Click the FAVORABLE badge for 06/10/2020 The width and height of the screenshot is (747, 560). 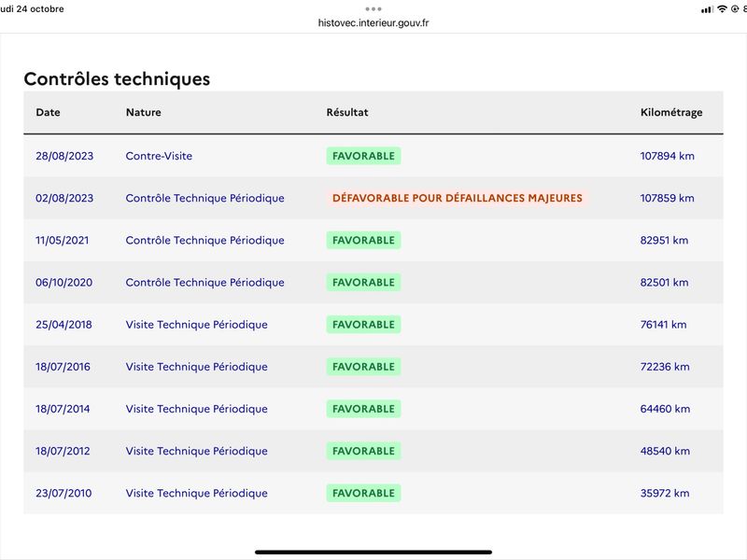click(363, 283)
